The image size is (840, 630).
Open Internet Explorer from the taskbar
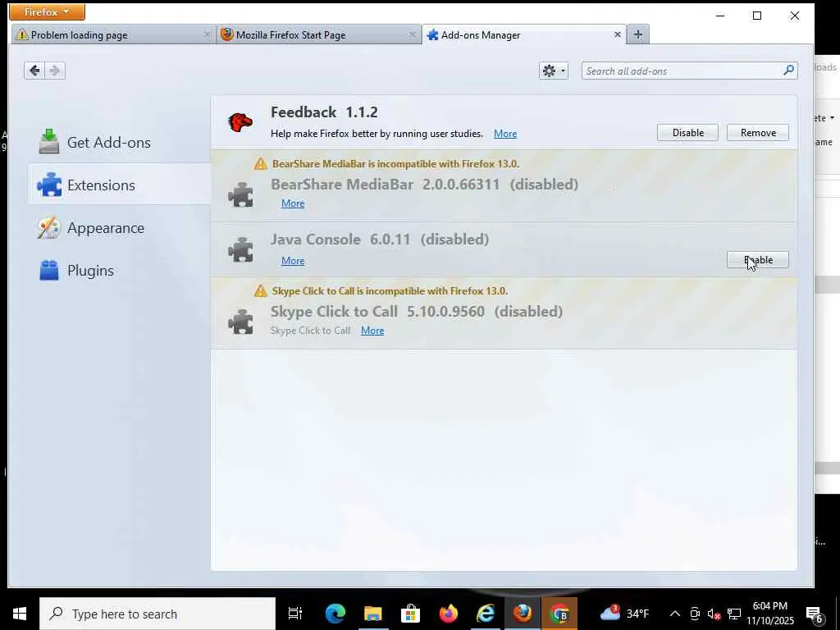[486, 614]
